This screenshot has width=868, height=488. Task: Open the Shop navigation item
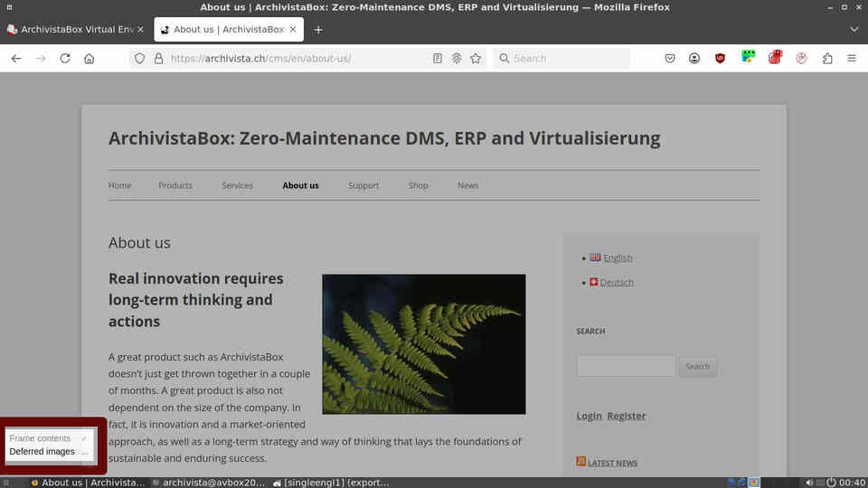[x=418, y=185]
